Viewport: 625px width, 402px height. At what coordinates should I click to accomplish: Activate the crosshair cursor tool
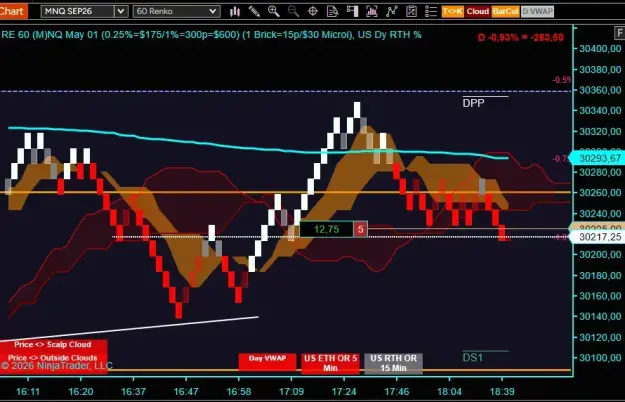point(313,12)
